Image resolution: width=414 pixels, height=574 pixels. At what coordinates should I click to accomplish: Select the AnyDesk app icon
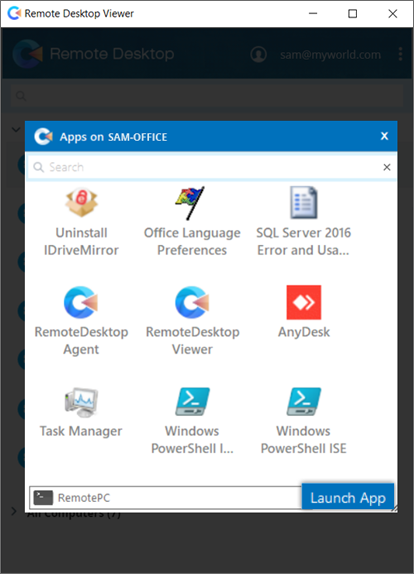pos(304,302)
